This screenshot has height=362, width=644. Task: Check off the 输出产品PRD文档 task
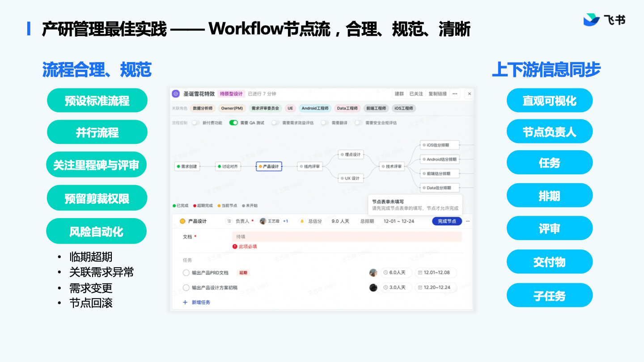click(x=186, y=273)
